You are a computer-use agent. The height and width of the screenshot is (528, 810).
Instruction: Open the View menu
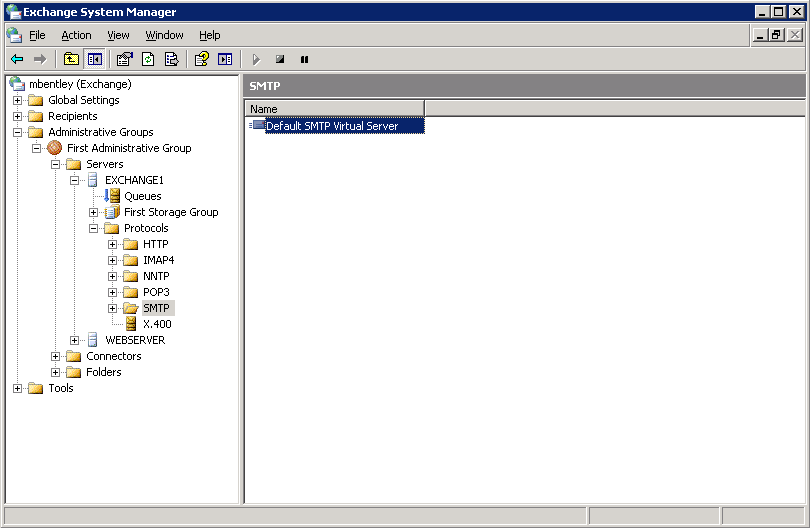tap(118, 35)
